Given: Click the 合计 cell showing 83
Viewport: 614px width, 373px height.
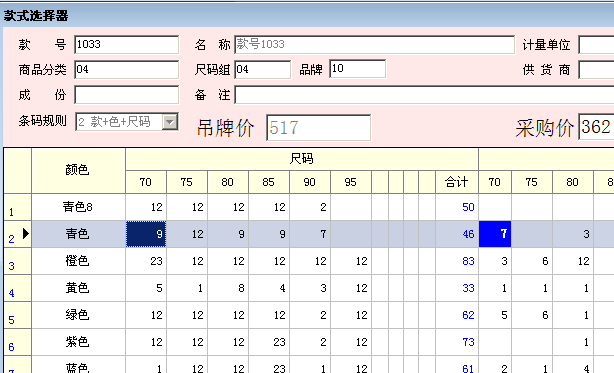Looking at the screenshot, I should click(x=457, y=261).
